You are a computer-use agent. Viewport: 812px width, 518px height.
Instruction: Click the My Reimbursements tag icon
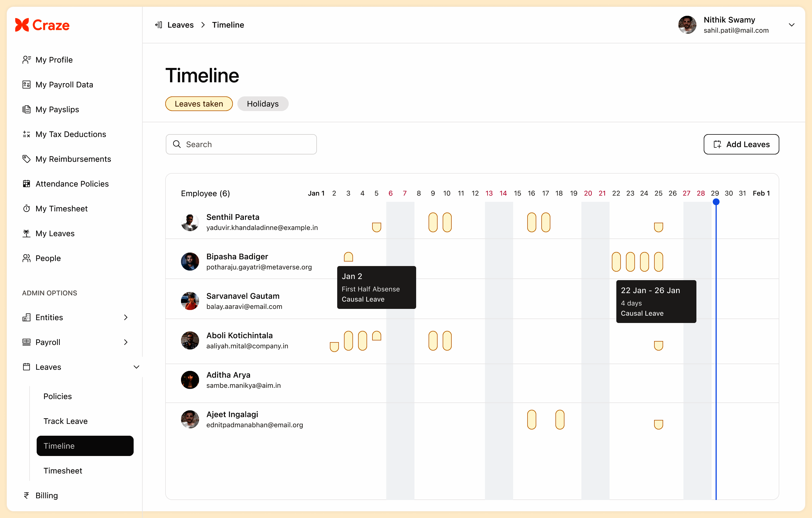[26, 159]
